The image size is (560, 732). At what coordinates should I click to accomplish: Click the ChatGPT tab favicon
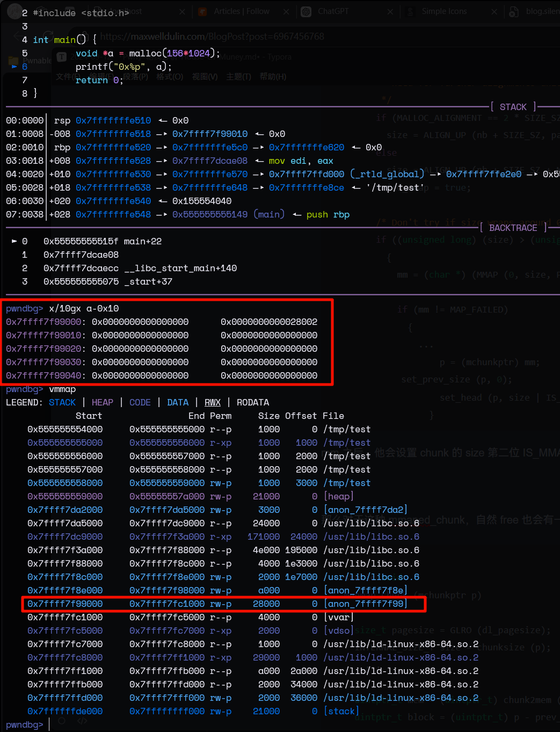306,12
